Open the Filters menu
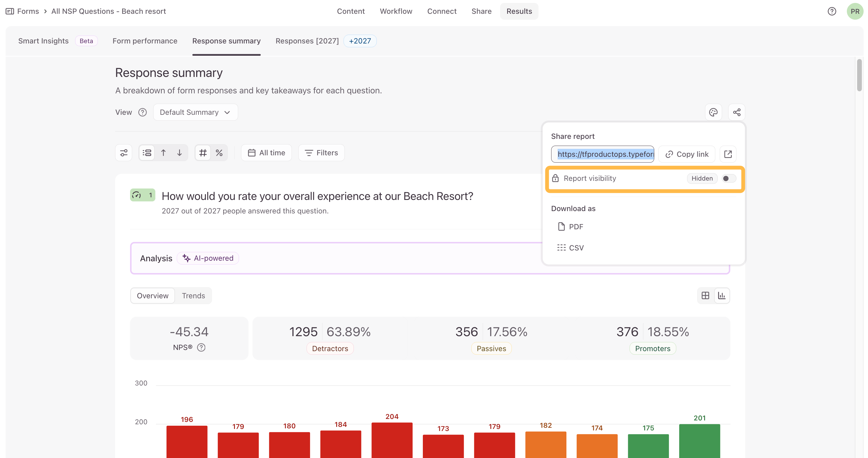868x458 pixels. [321, 153]
